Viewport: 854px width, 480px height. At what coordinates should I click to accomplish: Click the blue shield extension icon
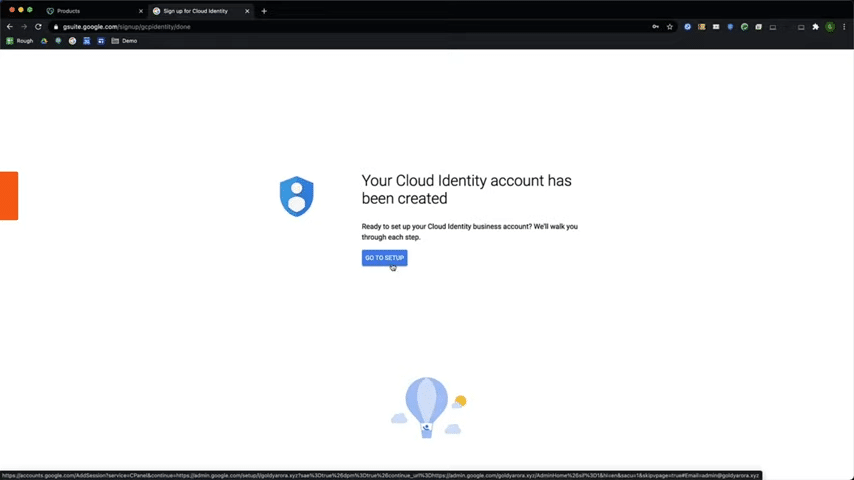coord(730,27)
